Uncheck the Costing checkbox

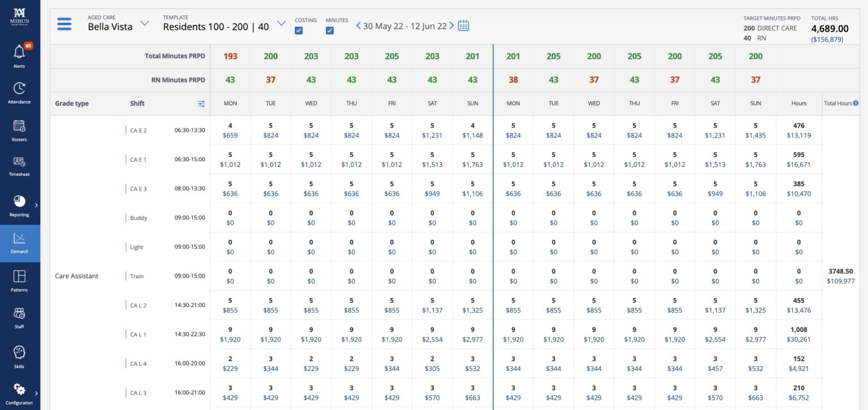tap(299, 31)
